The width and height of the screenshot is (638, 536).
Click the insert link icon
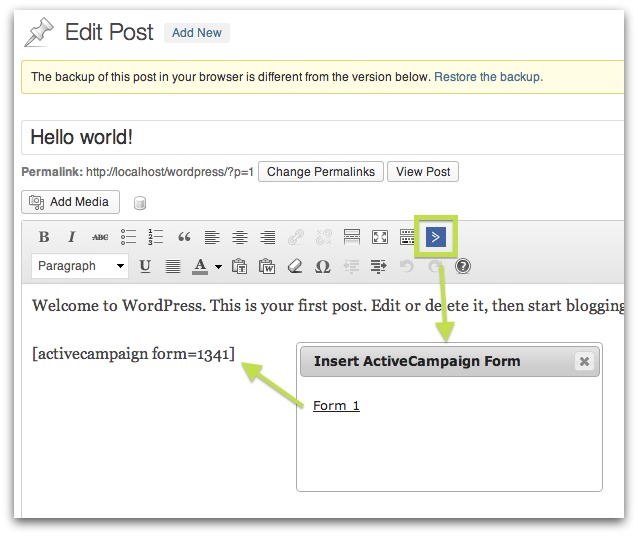pos(296,237)
